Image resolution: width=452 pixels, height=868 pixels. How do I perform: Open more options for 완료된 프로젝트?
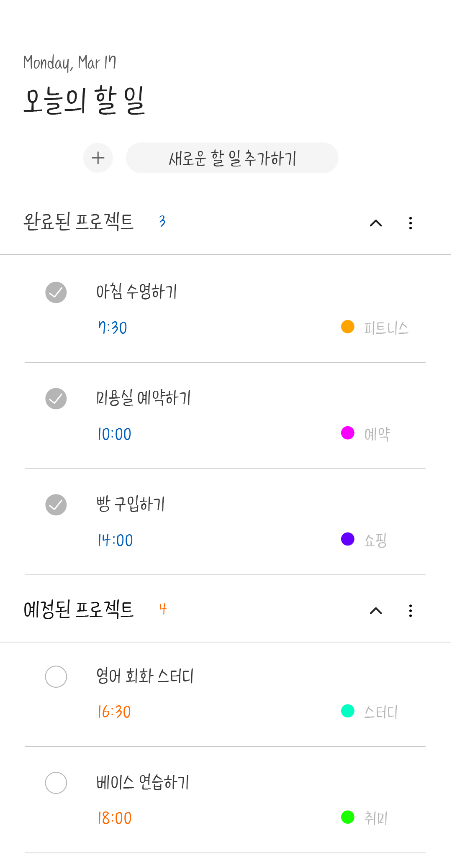[411, 223]
